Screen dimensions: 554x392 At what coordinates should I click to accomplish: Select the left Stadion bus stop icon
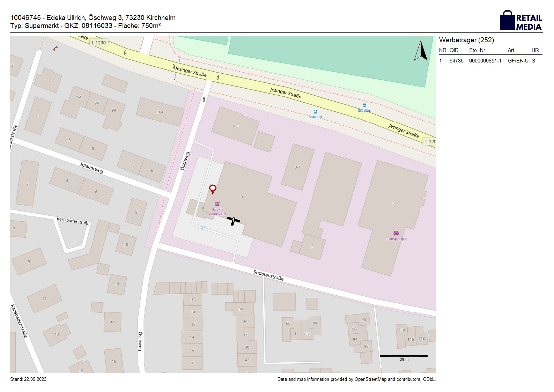[315, 112]
